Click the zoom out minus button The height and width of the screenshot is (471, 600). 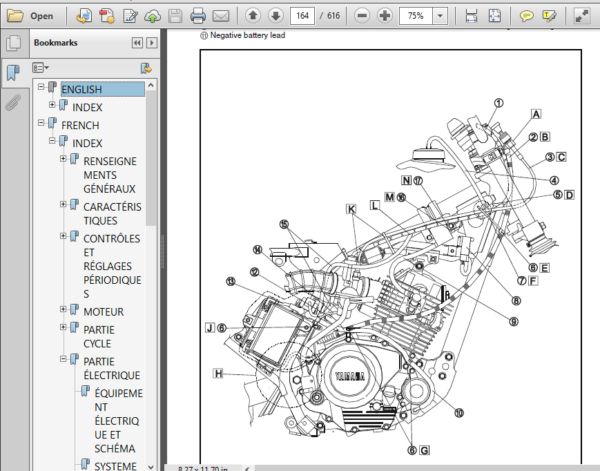pos(362,16)
